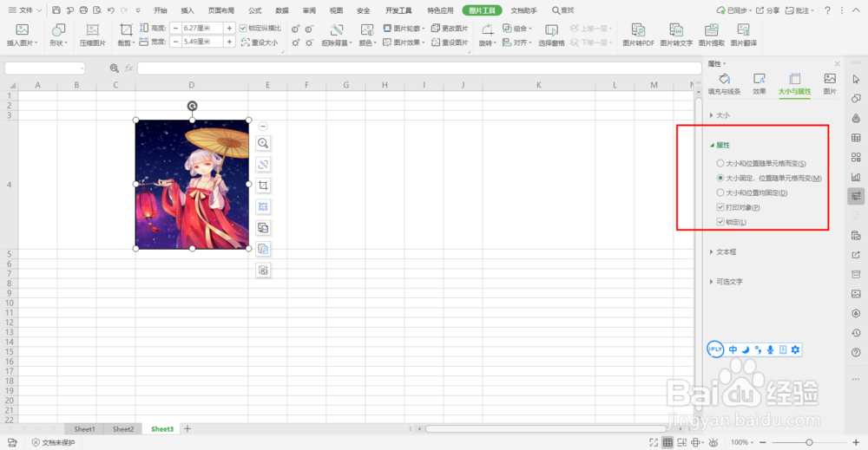
Task: Open 效果 tab in properties panel
Action: (x=759, y=85)
